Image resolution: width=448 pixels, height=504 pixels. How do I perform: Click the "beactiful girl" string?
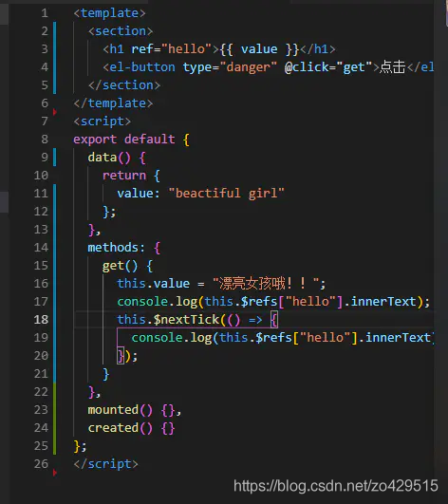(227, 194)
